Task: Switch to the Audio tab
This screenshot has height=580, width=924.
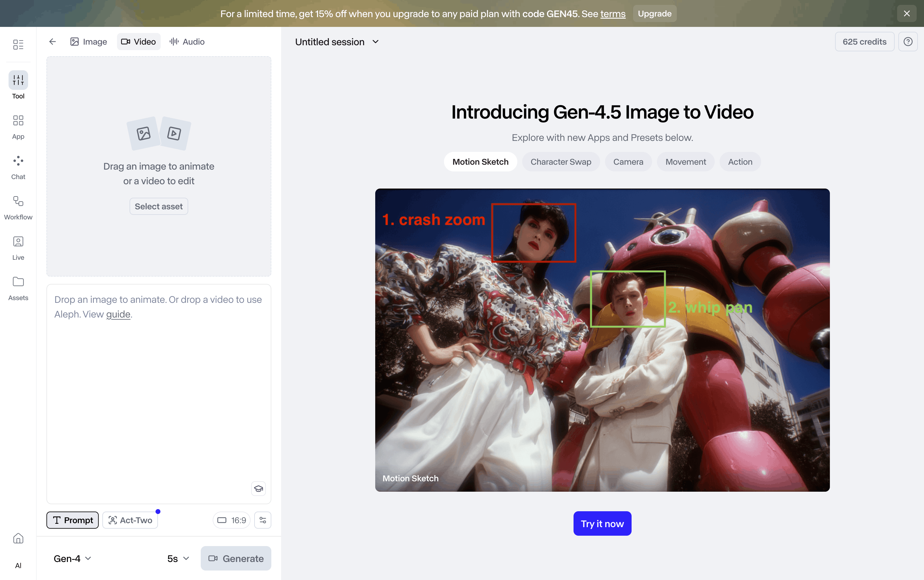Action: [x=187, y=42]
